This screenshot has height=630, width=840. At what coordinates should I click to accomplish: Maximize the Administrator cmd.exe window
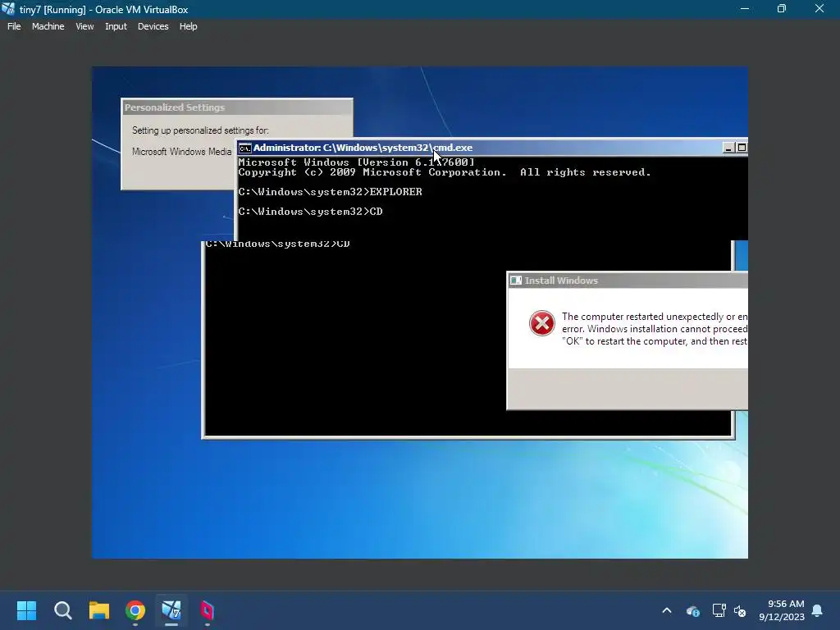[x=742, y=148]
